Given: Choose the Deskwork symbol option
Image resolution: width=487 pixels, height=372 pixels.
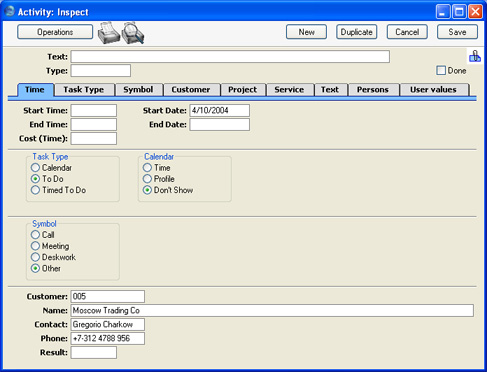Looking at the screenshot, I should tap(35, 257).
